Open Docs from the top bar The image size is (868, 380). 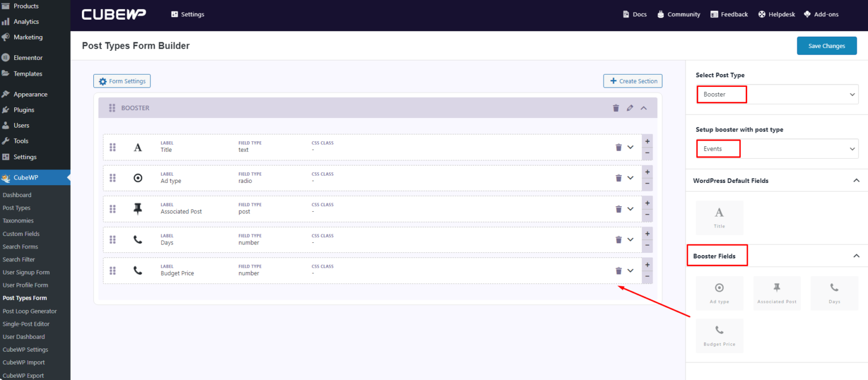[x=635, y=14]
